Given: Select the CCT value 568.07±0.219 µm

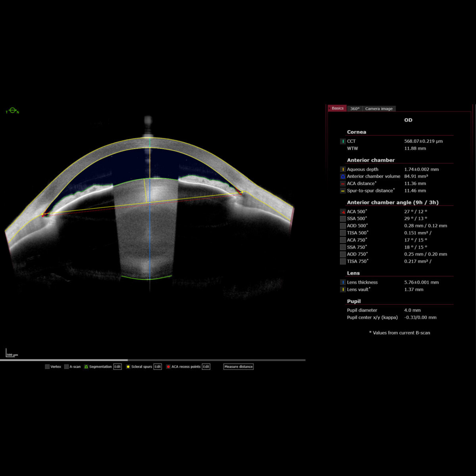Looking at the screenshot, I should [x=424, y=141].
